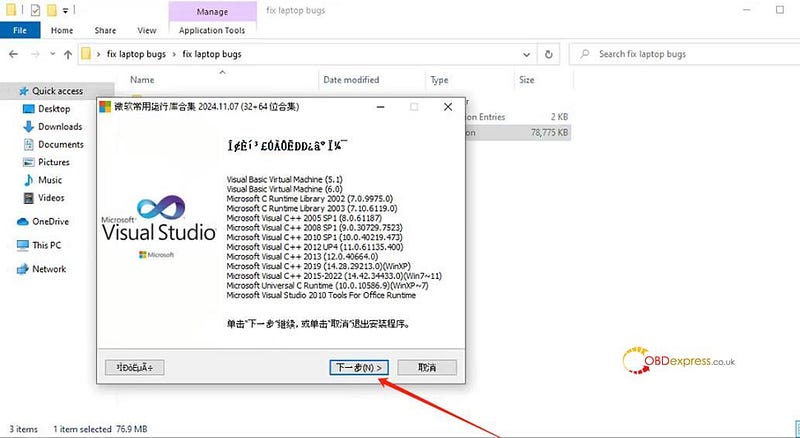Click the Quick access star icon
800x438 pixels.
point(23,91)
